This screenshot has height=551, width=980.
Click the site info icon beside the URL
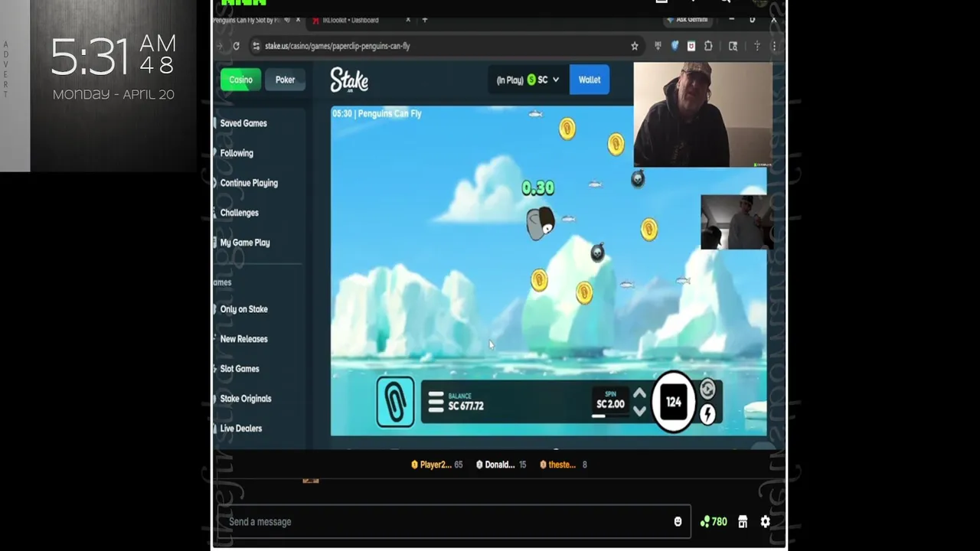[x=256, y=46]
